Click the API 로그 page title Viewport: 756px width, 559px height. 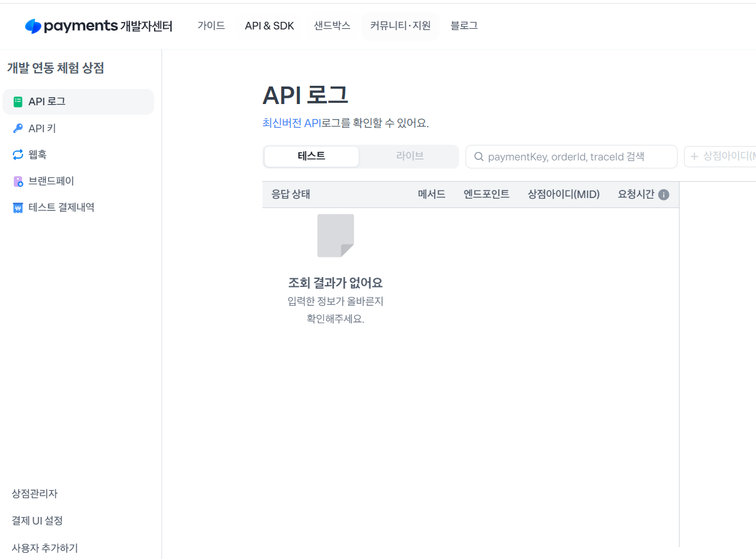pyautogui.click(x=305, y=96)
